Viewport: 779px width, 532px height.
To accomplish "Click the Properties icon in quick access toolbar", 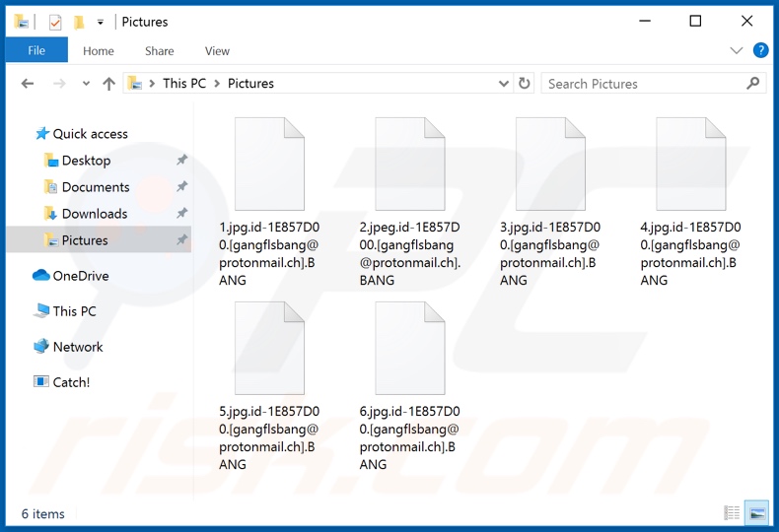I will [x=55, y=22].
